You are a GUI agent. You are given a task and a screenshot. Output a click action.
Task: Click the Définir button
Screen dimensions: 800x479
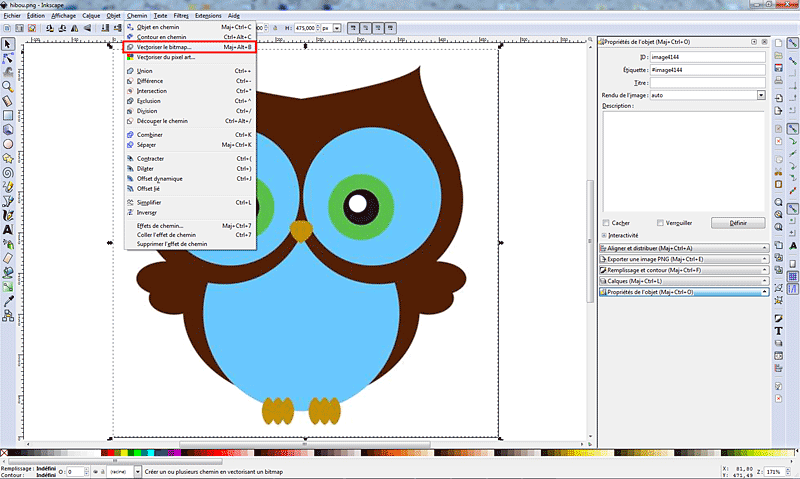coord(738,222)
